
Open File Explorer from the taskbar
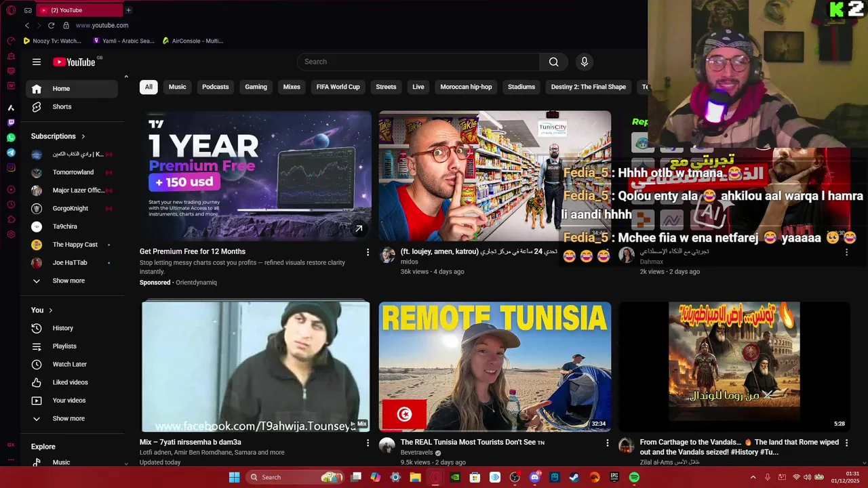click(416, 477)
